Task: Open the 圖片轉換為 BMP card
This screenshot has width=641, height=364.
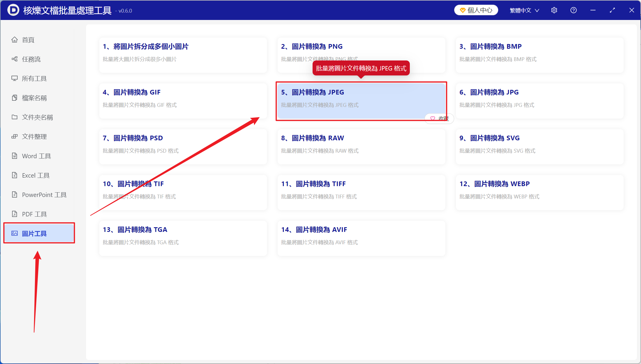Action: click(540, 55)
